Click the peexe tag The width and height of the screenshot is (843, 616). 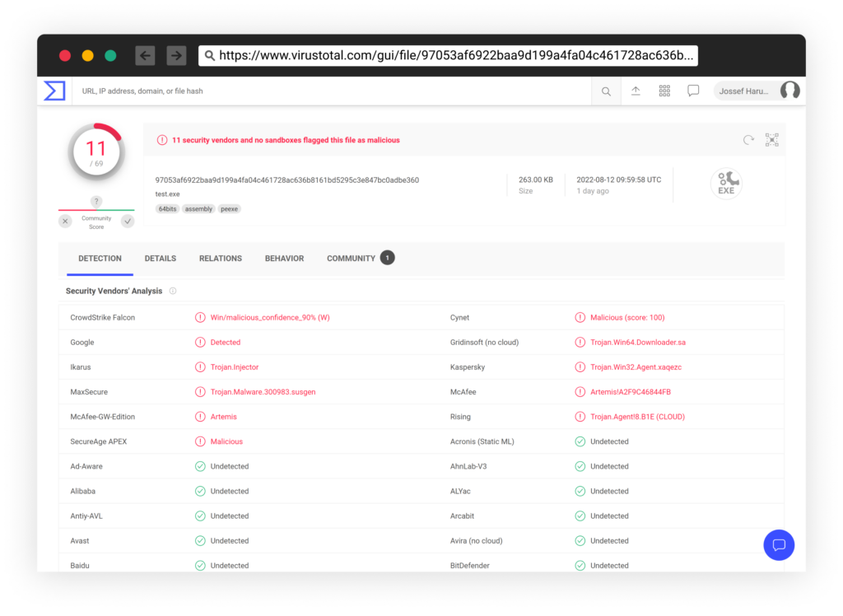[229, 209]
